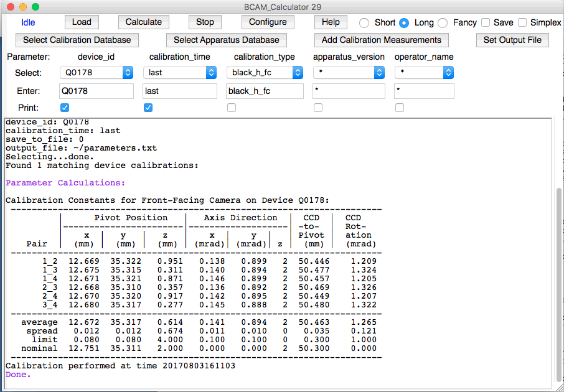Click the pair 3_4 row label

[x=50, y=305]
